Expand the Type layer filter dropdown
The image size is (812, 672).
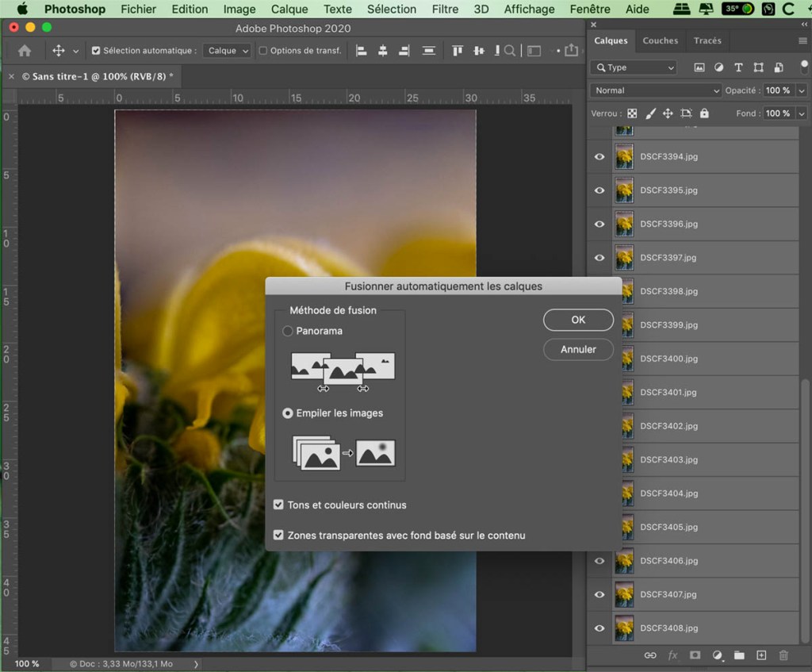[634, 68]
